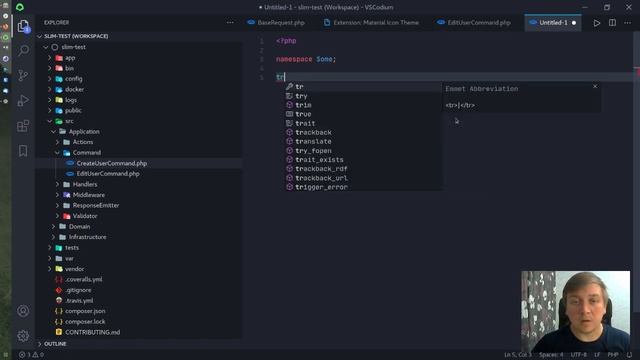The image size is (640, 360).
Task: Collapse the slim-test root folder
Action: pyautogui.click(x=140, y=47)
